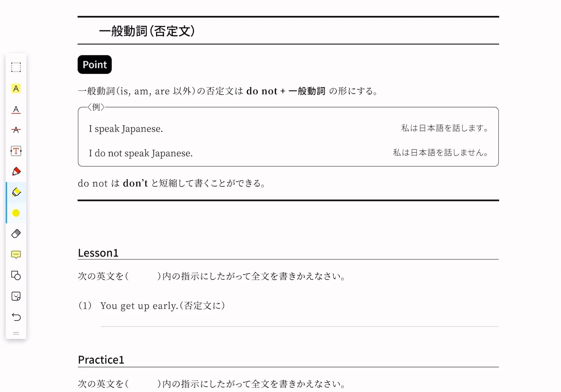
Task: Add a comment note annotation
Action: (16, 254)
